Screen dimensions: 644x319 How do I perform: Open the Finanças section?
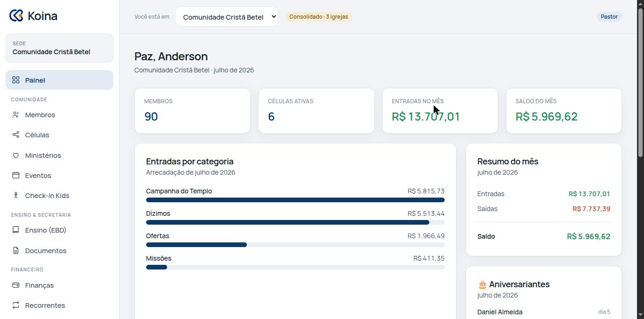point(59,285)
